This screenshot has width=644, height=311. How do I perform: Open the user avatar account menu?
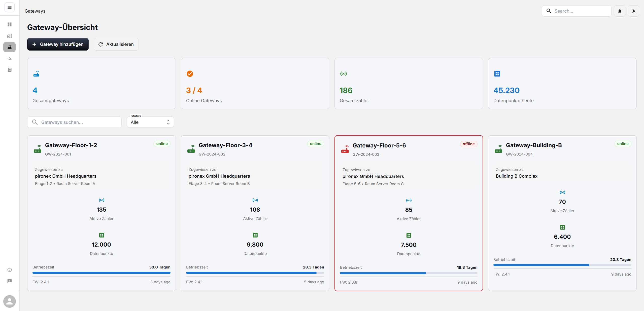(10, 301)
